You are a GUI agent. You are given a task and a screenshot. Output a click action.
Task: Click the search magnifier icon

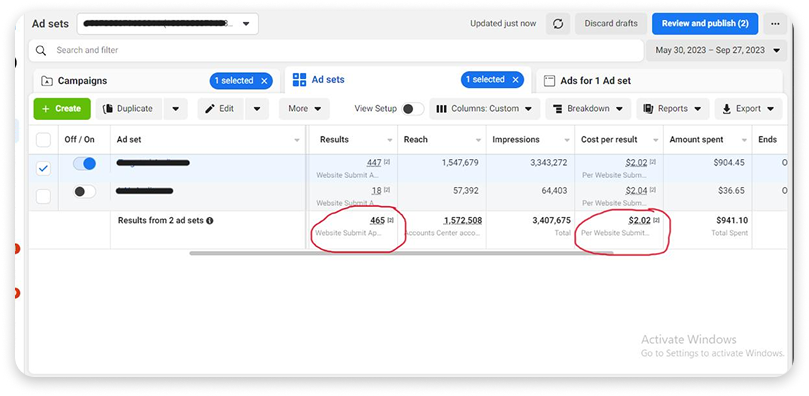point(41,51)
